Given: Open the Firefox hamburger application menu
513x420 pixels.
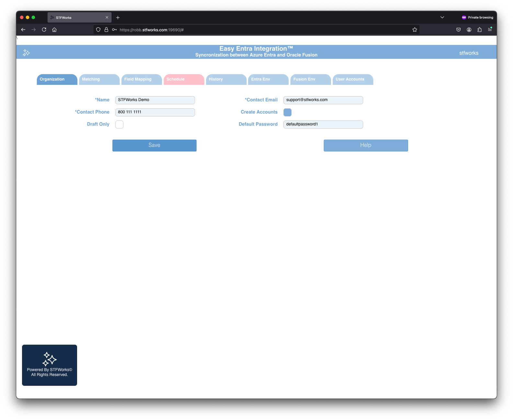Looking at the screenshot, I should pyautogui.click(x=490, y=30).
